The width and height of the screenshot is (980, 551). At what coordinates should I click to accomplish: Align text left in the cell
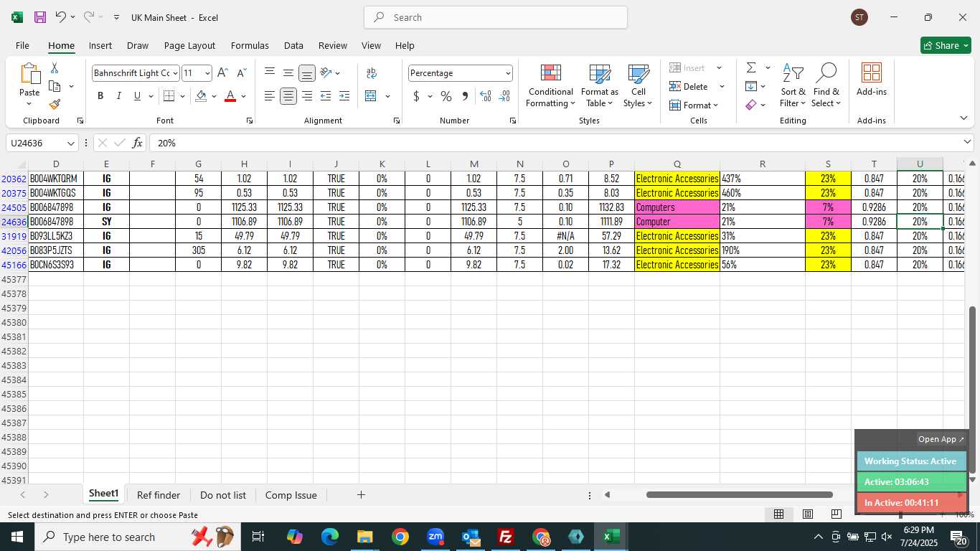pyautogui.click(x=270, y=96)
